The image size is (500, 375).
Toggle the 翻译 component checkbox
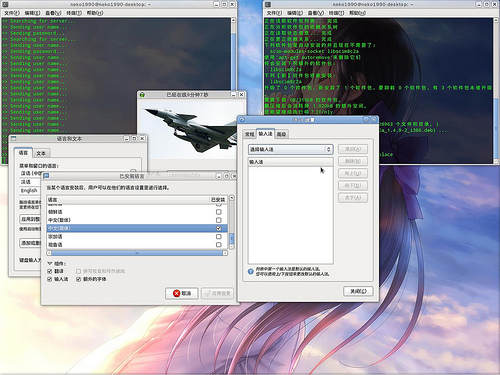[50, 271]
